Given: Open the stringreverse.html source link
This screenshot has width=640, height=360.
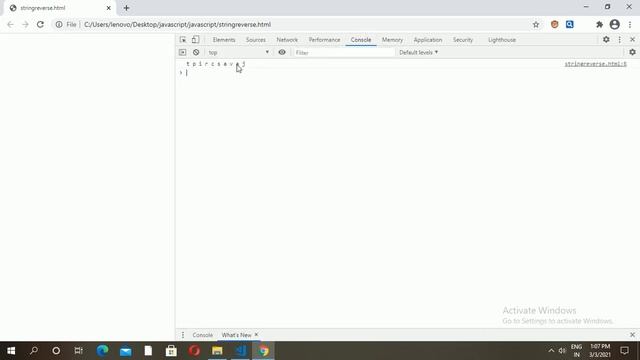Looking at the screenshot, I should pyautogui.click(x=596, y=64).
